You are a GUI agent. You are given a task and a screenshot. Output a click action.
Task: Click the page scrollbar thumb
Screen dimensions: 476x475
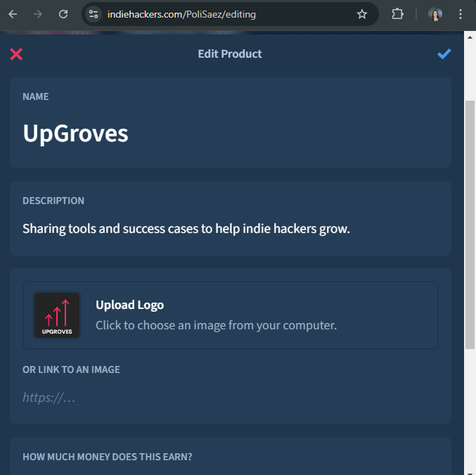[470, 225]
